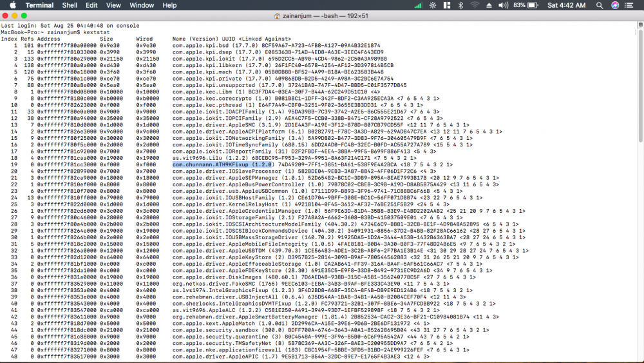
Task: Open the volume control icon
Action: [x=503, y=5]
